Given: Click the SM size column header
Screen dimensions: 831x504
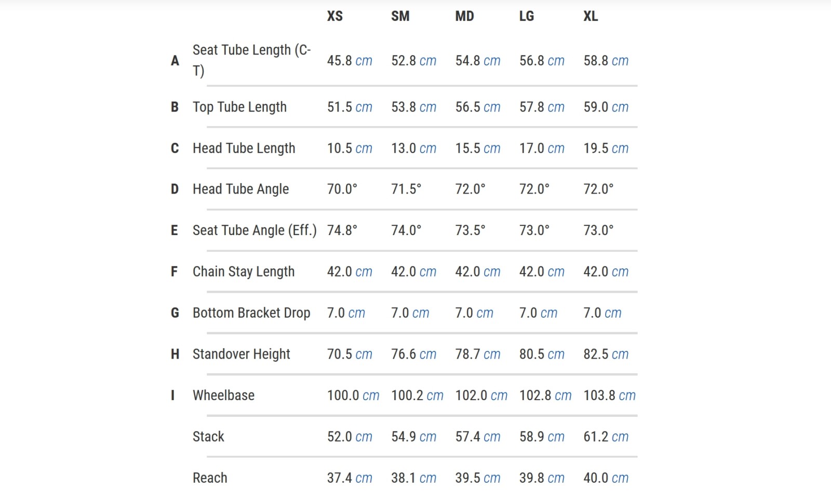Looking at the screenshot, I should (400, 16).
